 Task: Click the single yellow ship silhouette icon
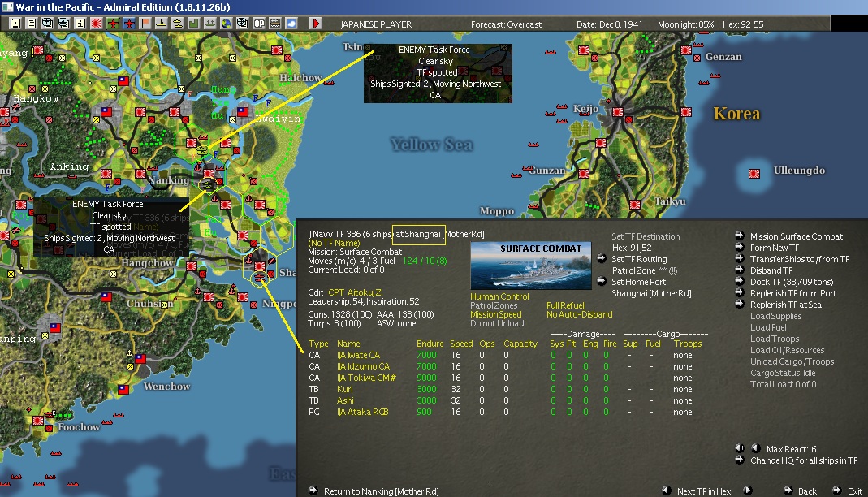point(161,24)
